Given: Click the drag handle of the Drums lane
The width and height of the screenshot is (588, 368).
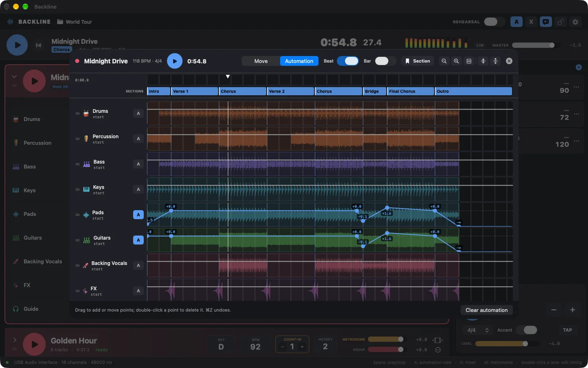Looking at the screenshot, I should 78,113.
